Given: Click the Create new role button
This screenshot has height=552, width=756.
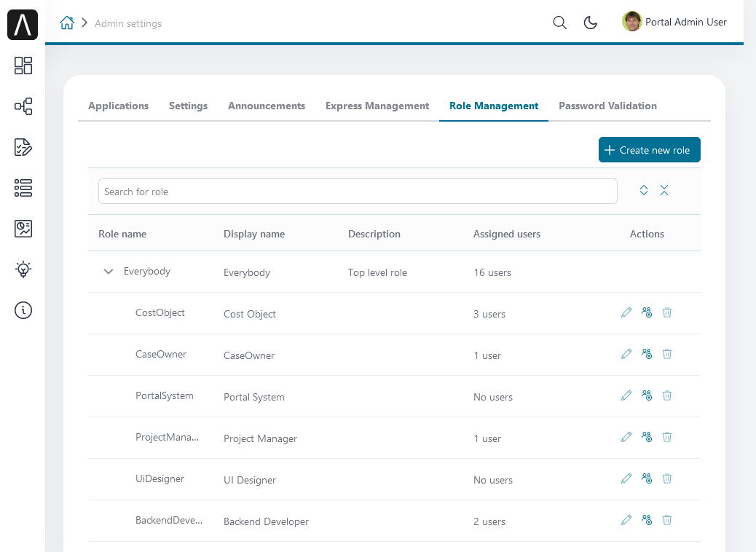Looking at the screenshot, I should [649, 150].
